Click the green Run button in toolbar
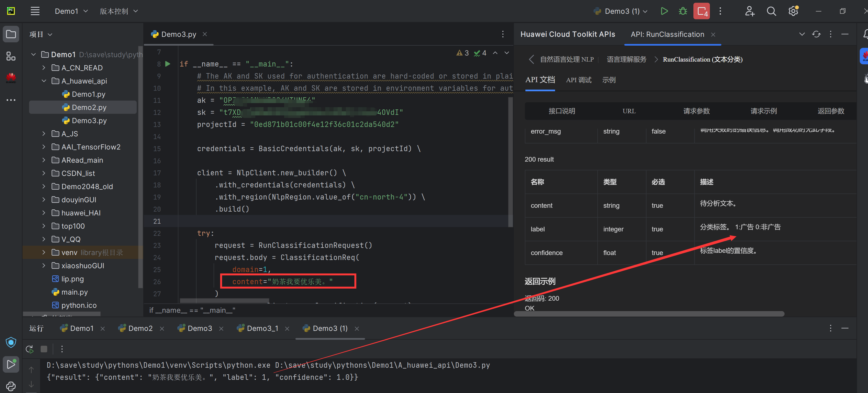 coord(664,11)
